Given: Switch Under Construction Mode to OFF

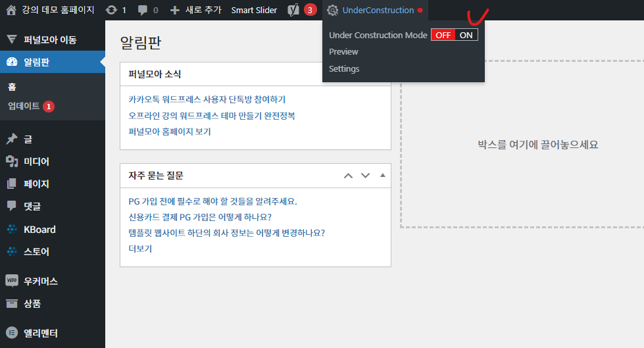Looking at the screenshot, I should tap(443, 35).
